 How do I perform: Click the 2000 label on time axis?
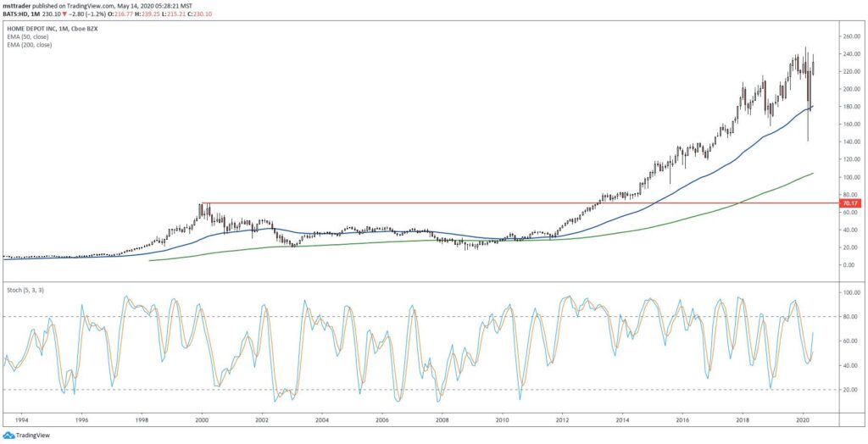[x=202, y=421]
